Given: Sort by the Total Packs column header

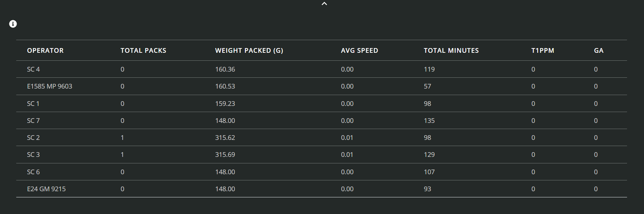Looking at the screenshot, I should [143, 51].
